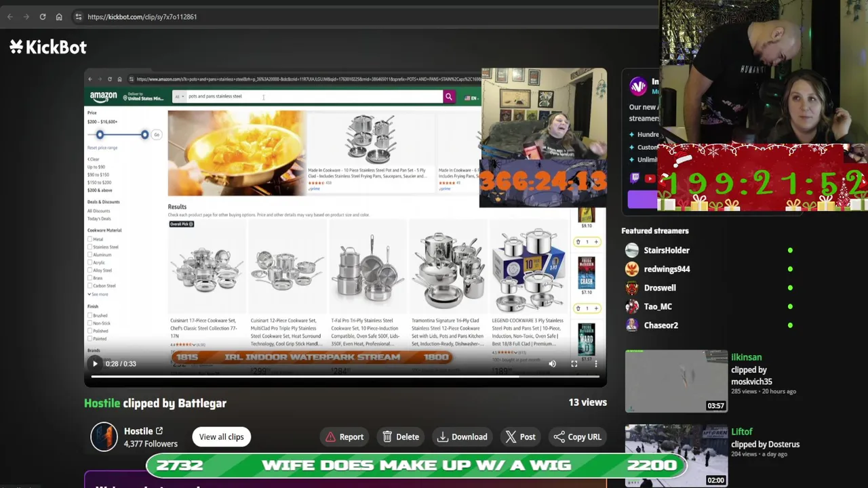Seek on the clip progress bar
Image resolution: width=868 pixels, height=488 pixels.
(345, 376)
